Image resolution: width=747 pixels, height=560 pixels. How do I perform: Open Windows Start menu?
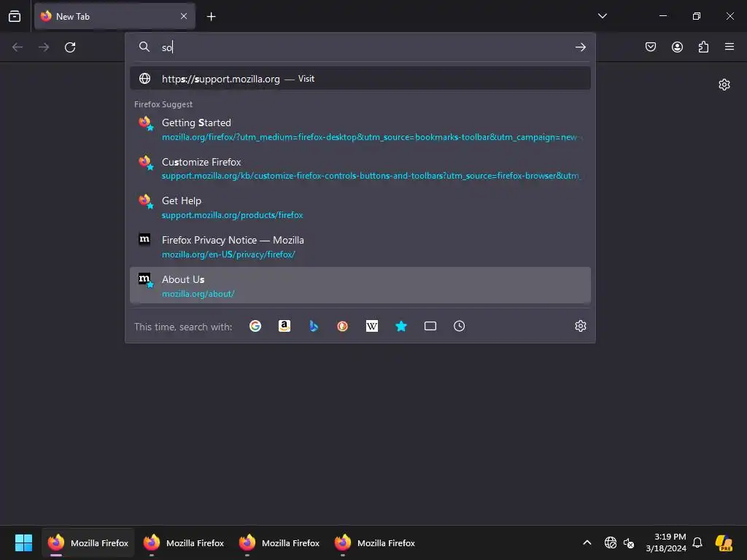(x=23, y=542)
